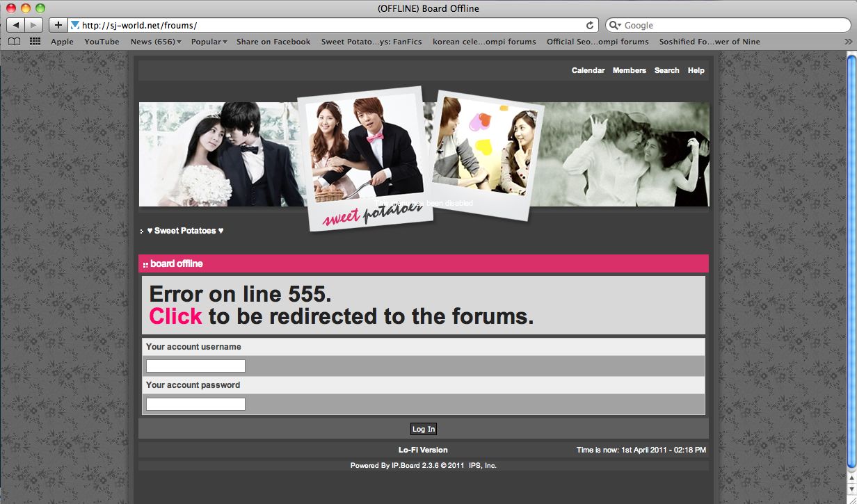The height and width of the screenshot is (504, 857).
Task: Open the Soshified bookmark
Action: pyautogui.click(x=710, y=42)
